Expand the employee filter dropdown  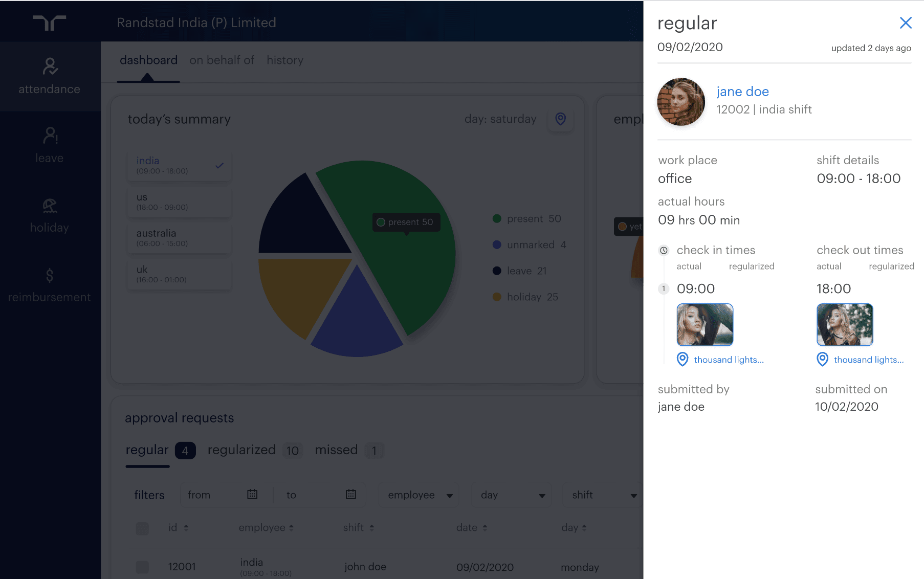[x=419, y=495]
